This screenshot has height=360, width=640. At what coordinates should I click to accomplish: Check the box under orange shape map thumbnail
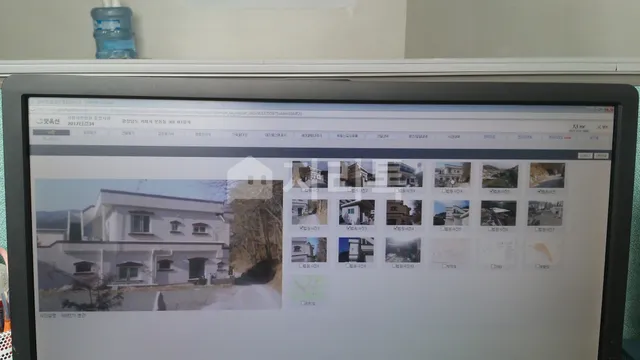coord(538,267)
